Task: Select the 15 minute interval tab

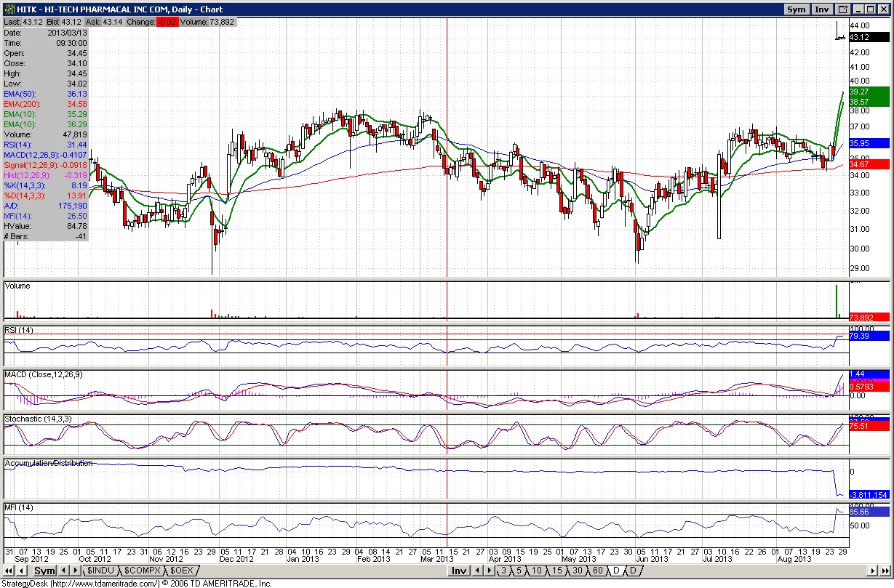Action: click(x=557, y=571)
